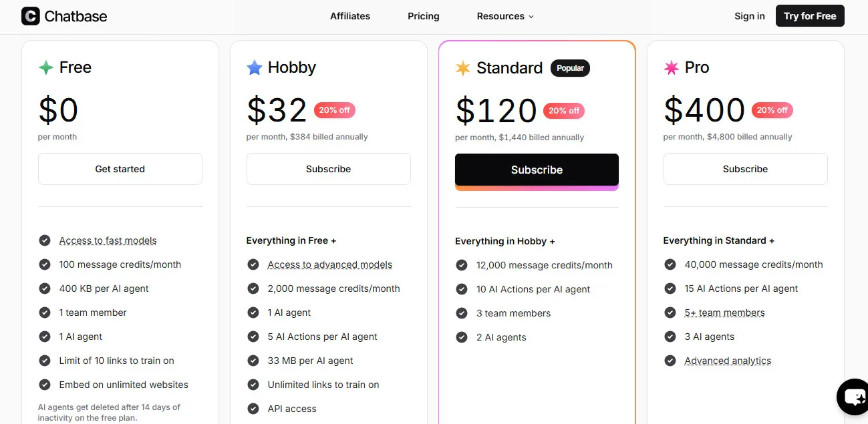Open the chat widget in bottom right corner

pyautogui.click(x=853, y=397)
